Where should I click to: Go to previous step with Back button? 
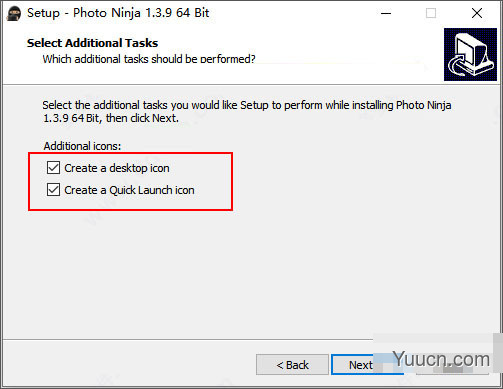coord(292,365)
